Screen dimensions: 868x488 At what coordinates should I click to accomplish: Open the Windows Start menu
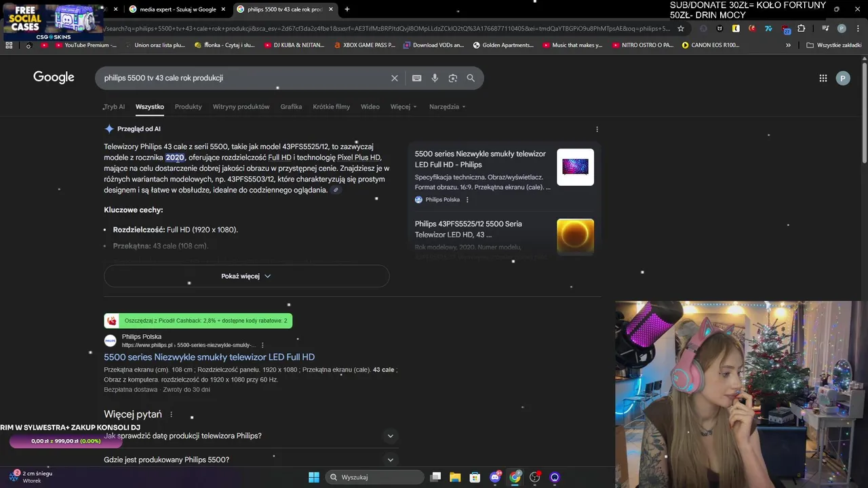314,477
